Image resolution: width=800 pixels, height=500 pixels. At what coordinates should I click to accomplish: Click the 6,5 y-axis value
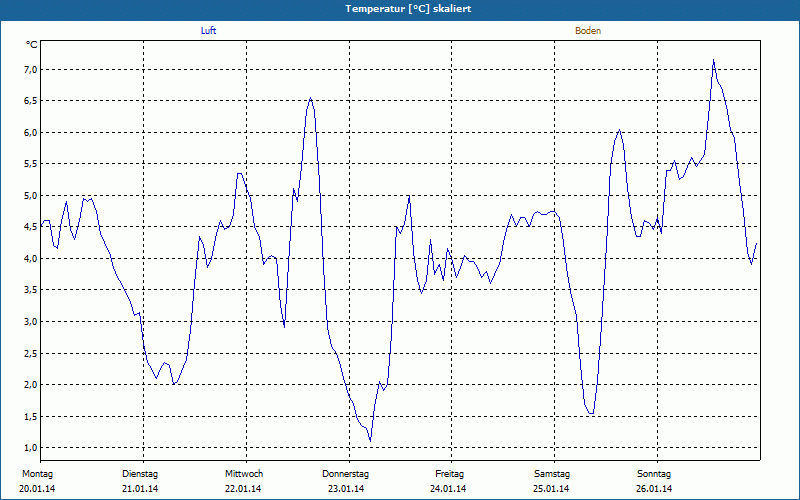[x=32, y=101]
